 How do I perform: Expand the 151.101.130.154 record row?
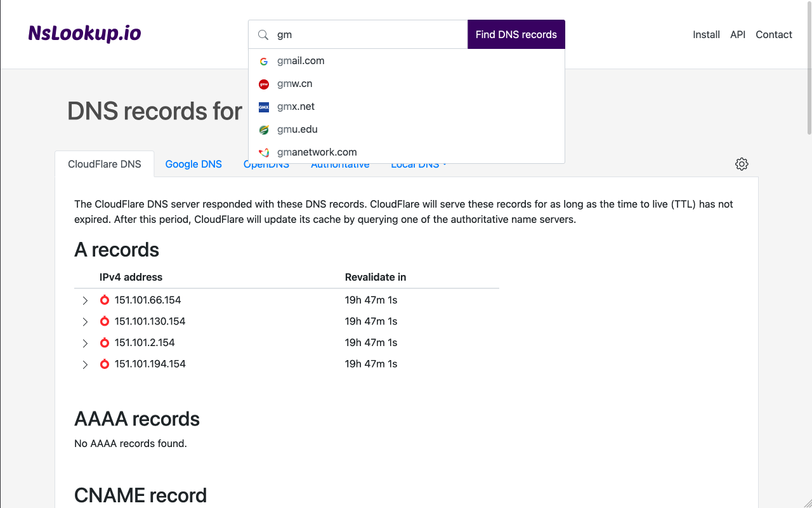(85, 321)
